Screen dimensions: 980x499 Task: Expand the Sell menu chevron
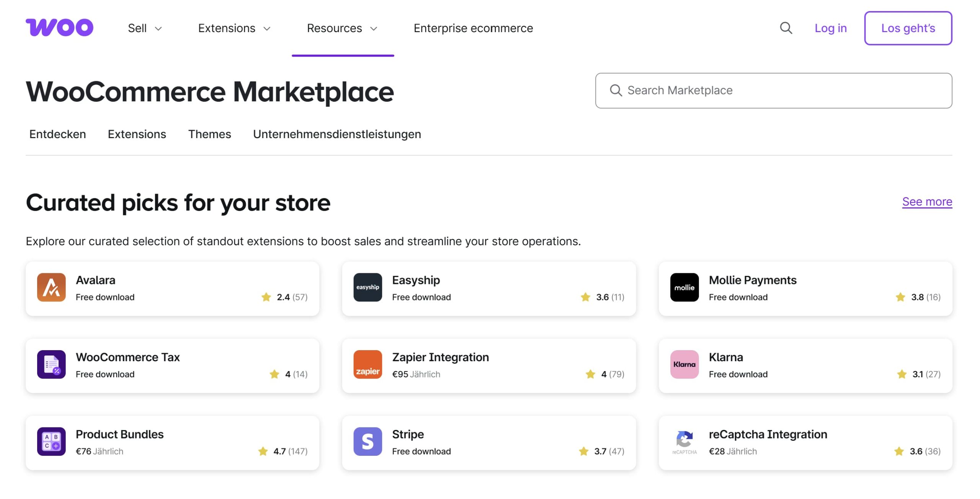[x=158, y=29]
